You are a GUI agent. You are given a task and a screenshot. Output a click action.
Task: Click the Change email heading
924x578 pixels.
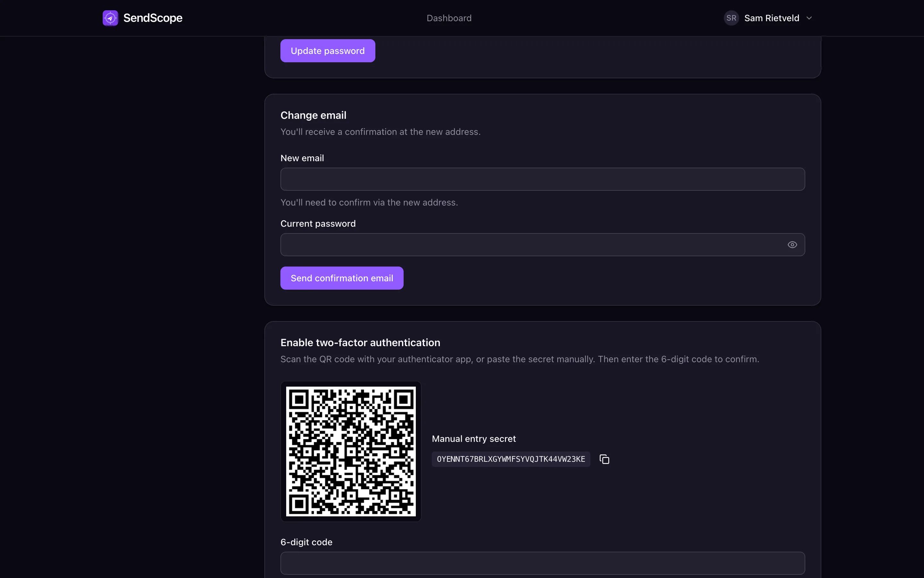tap(313, 115)
